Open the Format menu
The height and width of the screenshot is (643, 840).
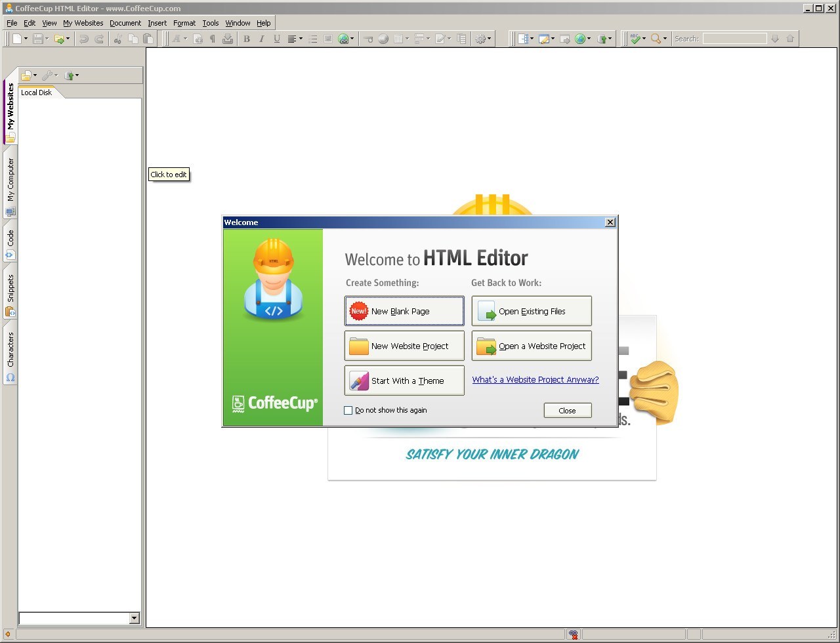184,23
